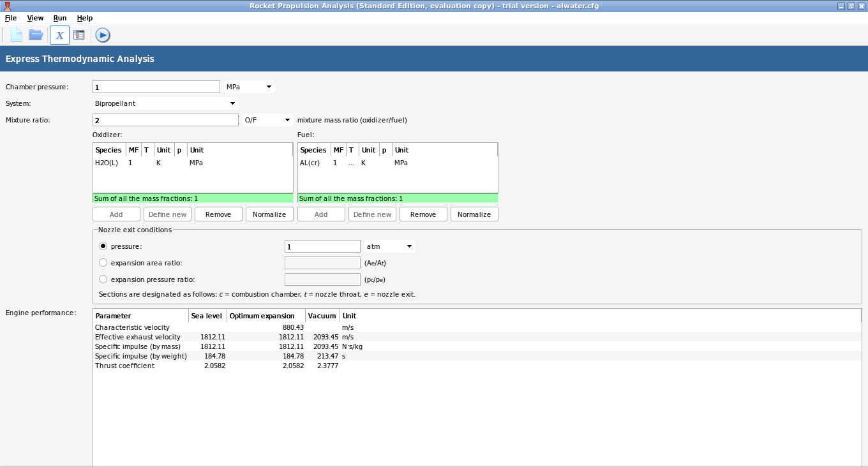The height and width of the screenshot is (467, 868).
Task: Switch to detailed analysis form icon
Action: [79, 35]
